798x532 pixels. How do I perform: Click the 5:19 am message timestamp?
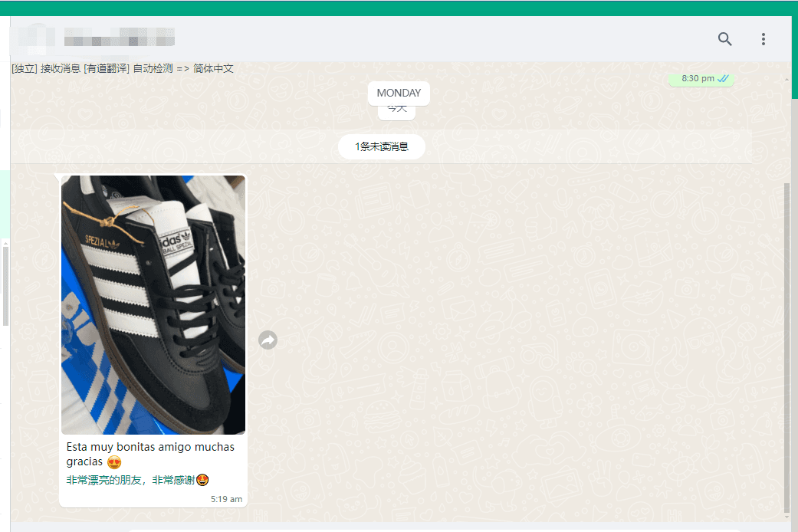tap(226, 499)
